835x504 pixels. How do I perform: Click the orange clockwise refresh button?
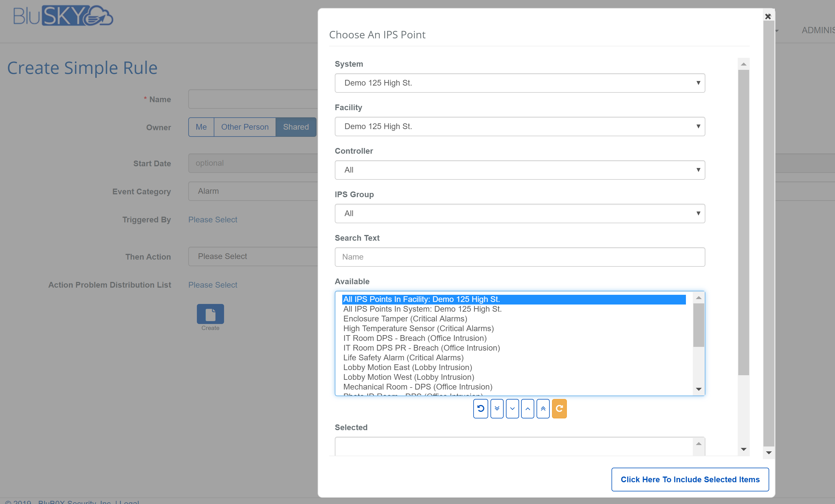tap(559, 408)
